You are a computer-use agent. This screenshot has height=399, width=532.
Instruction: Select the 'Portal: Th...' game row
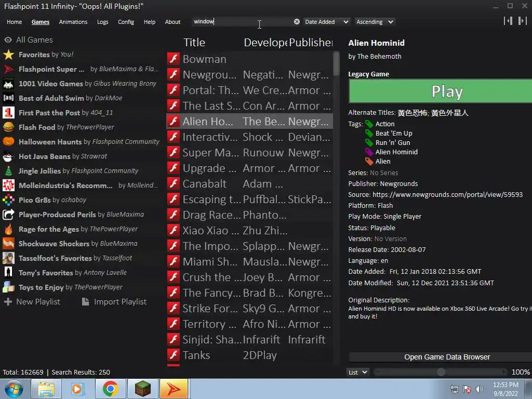(x=249, y=90)
